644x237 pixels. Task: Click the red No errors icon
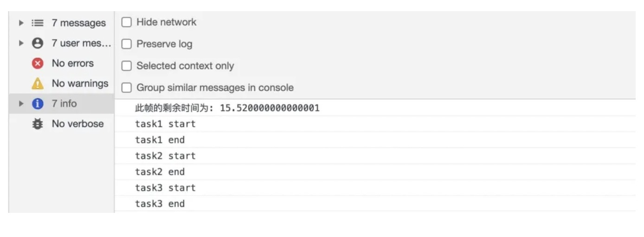(x=38, y=63)
